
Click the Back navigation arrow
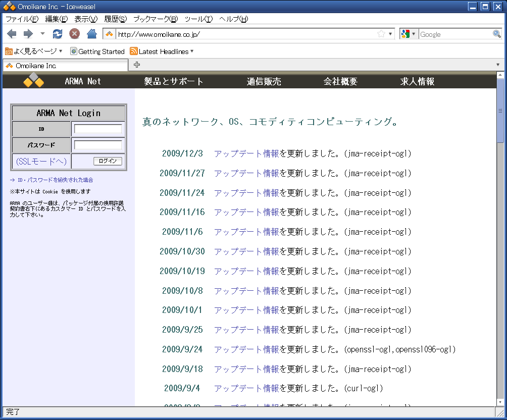(x=12, y=34)
